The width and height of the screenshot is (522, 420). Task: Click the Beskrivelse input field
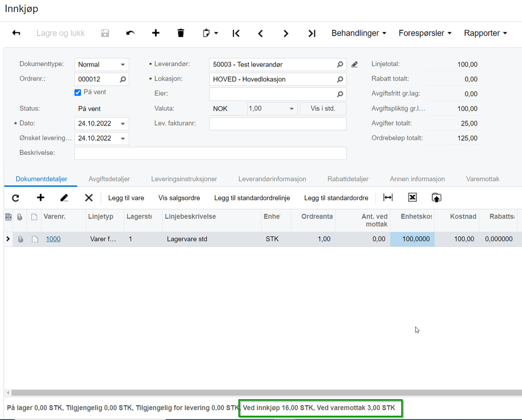210,153
